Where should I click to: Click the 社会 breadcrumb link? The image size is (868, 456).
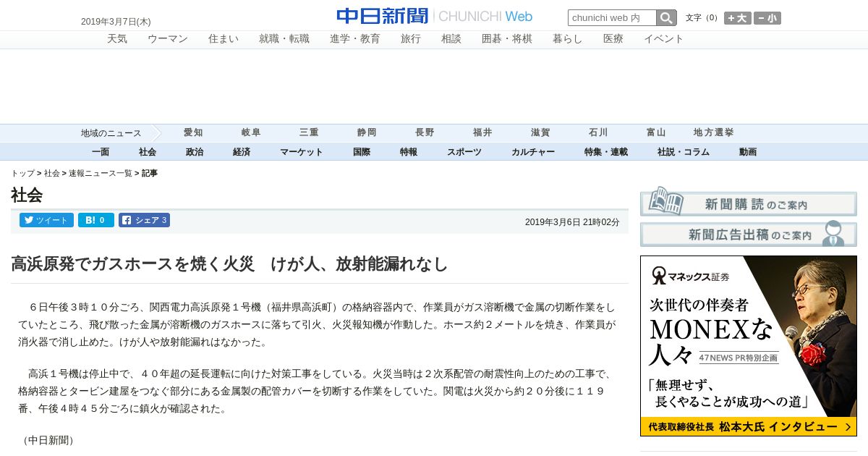coord(52,174)
